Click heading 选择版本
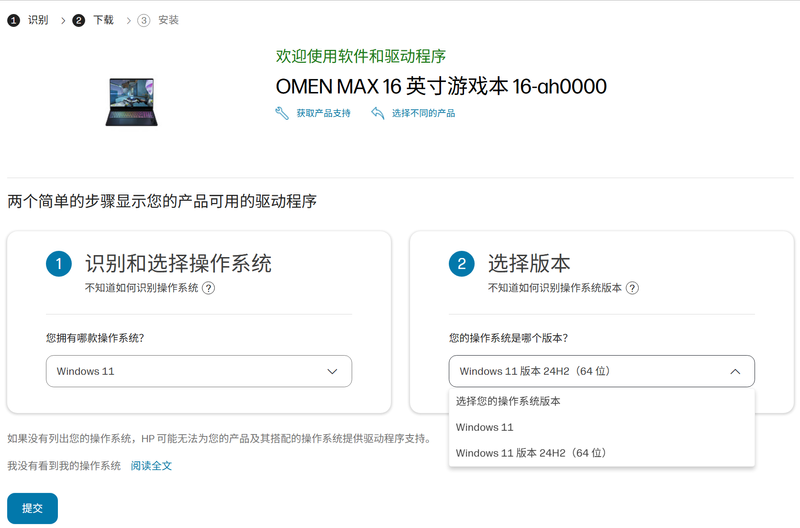The width and height of the screenshot is (800, 528). pos(529,264)
